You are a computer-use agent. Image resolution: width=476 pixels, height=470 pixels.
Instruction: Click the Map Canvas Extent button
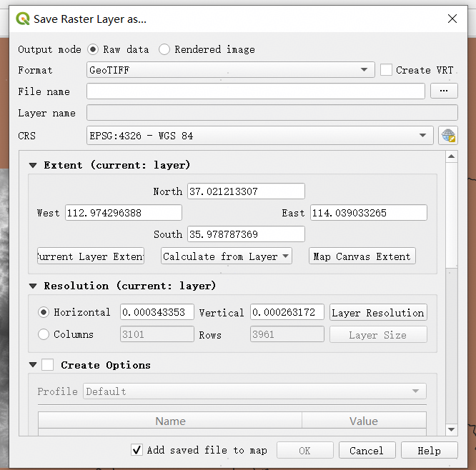[x=362, y=256]
